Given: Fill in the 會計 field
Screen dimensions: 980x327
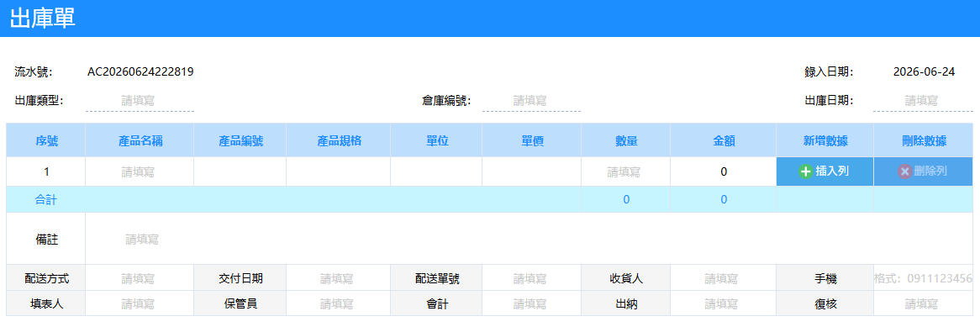Looking at the screenshot, I should click(531, 303).
